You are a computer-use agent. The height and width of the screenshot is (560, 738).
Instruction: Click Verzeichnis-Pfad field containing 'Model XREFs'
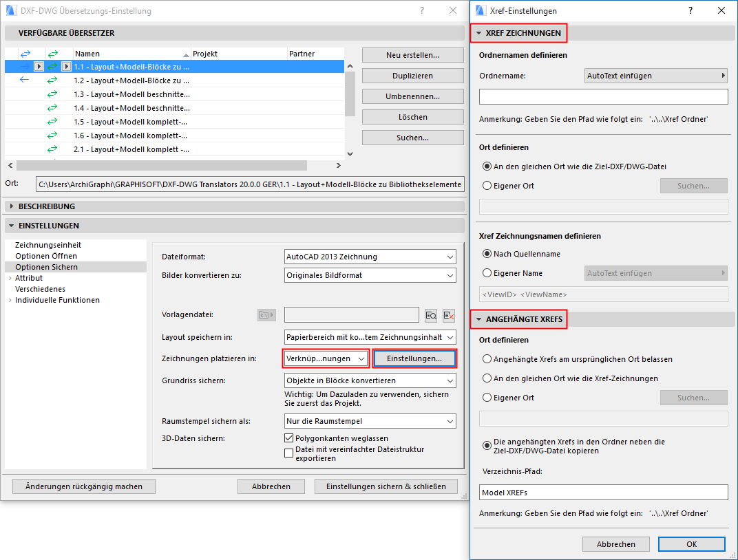click(603, 493)
